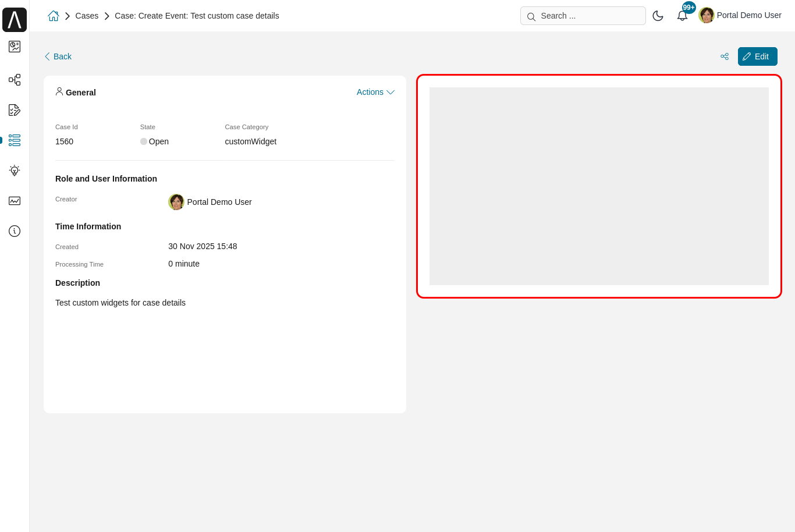This screenshot has height=532, width=795.
Task: Click the Home icon in the breadcrumb
Action: (53, 16)
